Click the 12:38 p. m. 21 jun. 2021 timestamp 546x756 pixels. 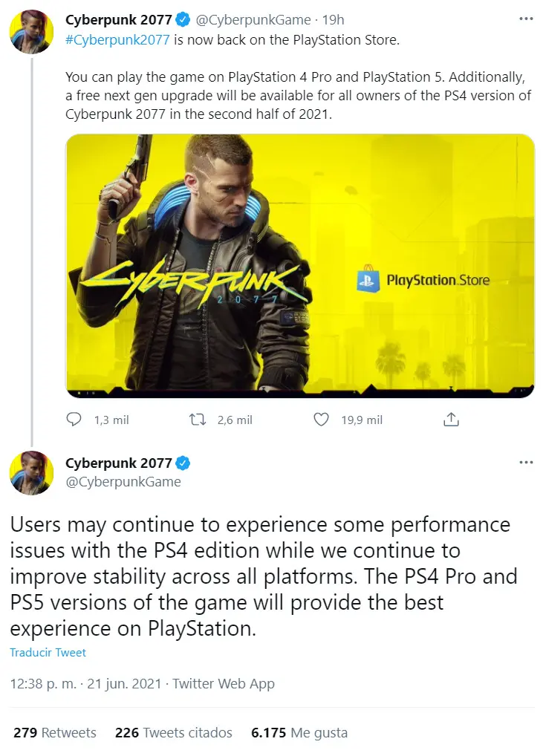[85, 684]
